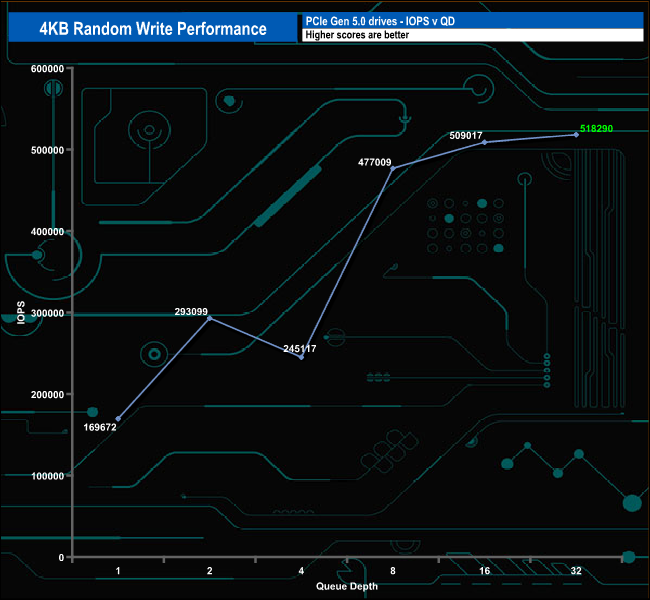Screen dimensions: 650x600
Task: Click the 0 y-axis label
Action: [61, 558]
